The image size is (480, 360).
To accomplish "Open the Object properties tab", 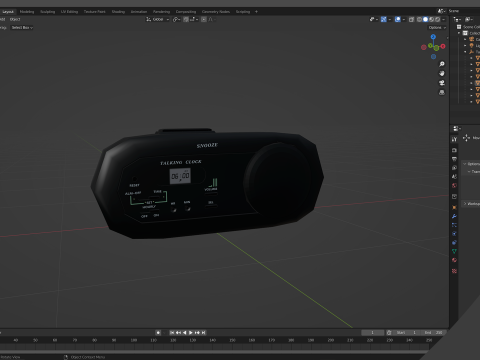I will 454,207.
